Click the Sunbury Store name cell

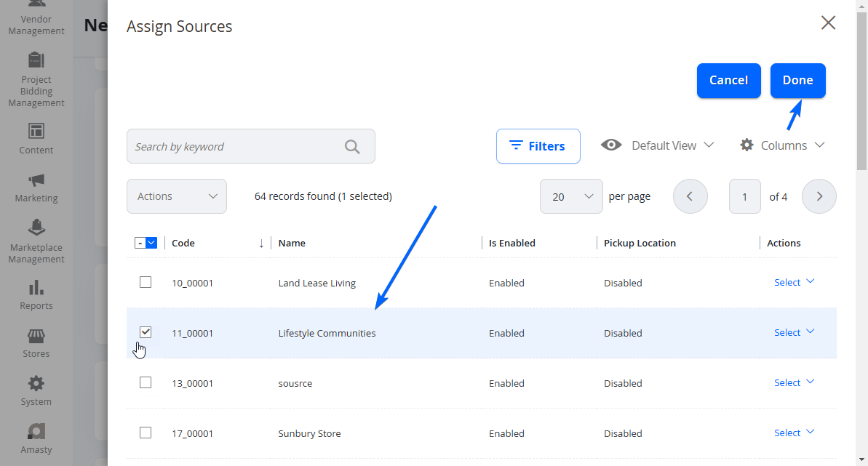click(x=309, y=433)
